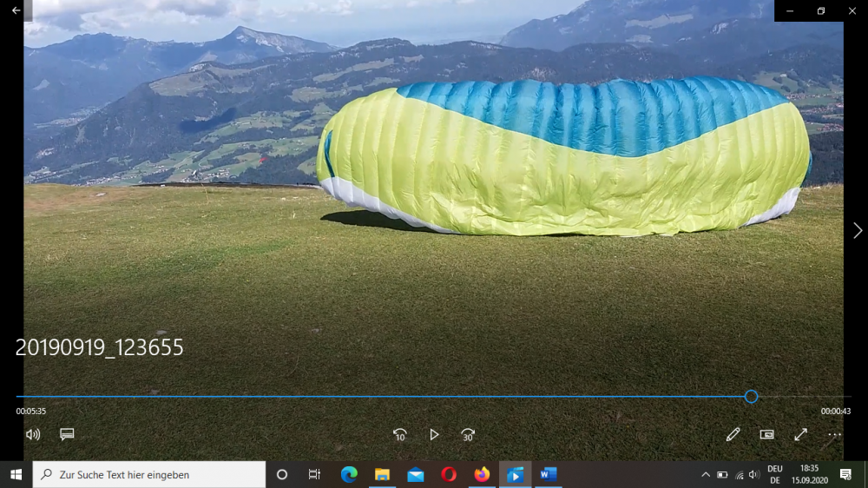This screenshot has height=488, width=868.
Task: Open the subtitles and captions menu
Action: coord(67,434)
